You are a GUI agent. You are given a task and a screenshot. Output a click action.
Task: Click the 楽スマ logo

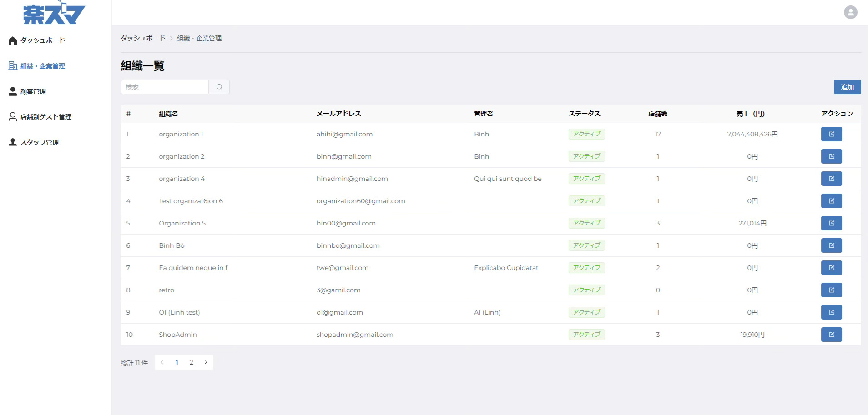pyautogui.click(x=54, y=14)
